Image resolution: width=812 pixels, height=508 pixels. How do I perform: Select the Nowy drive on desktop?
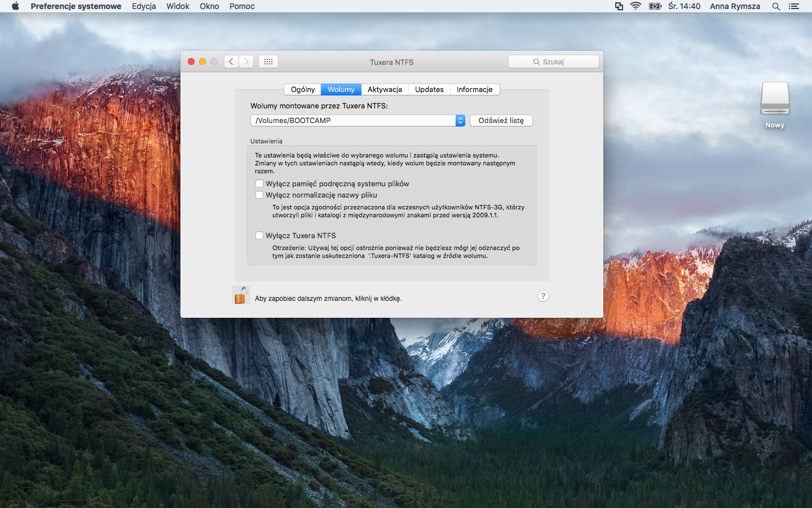coord(775,106)
